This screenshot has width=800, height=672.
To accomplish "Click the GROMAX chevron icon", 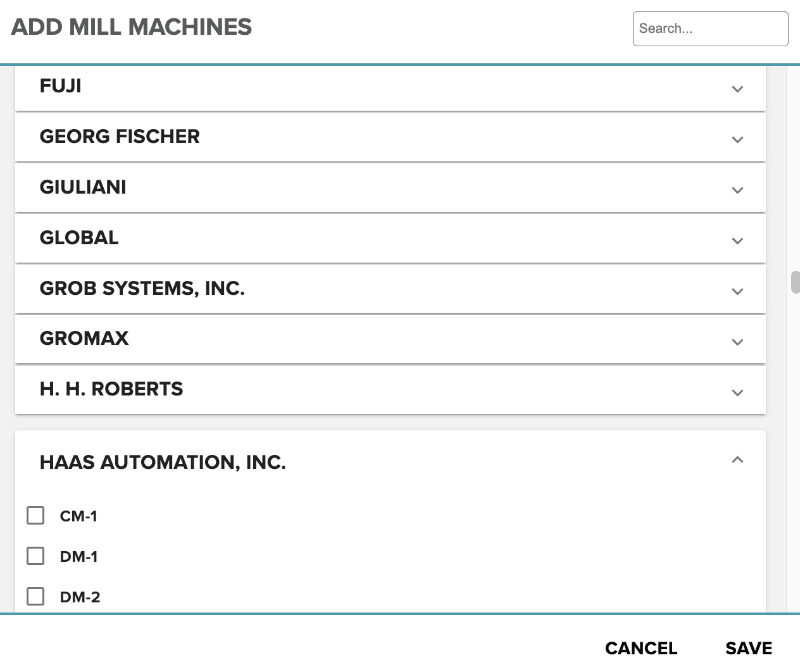I will coord(737,342).
